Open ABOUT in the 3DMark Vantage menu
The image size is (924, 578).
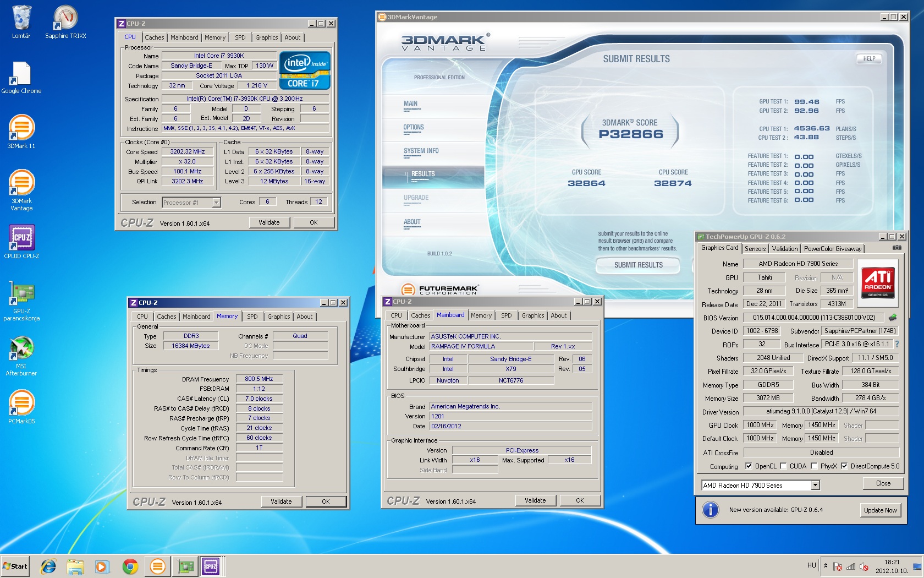(x=412, y=222)
